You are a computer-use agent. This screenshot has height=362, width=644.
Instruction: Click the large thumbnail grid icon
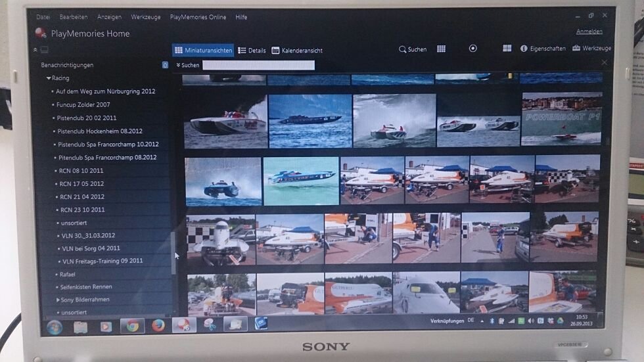click(x=507, y=49)
